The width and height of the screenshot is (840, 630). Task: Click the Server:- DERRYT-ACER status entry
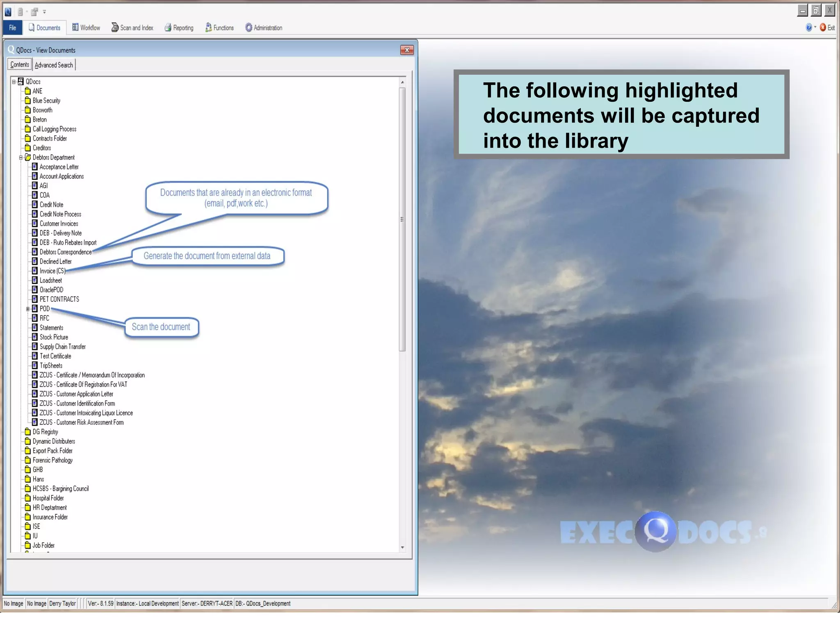click(x=207, y=603)
